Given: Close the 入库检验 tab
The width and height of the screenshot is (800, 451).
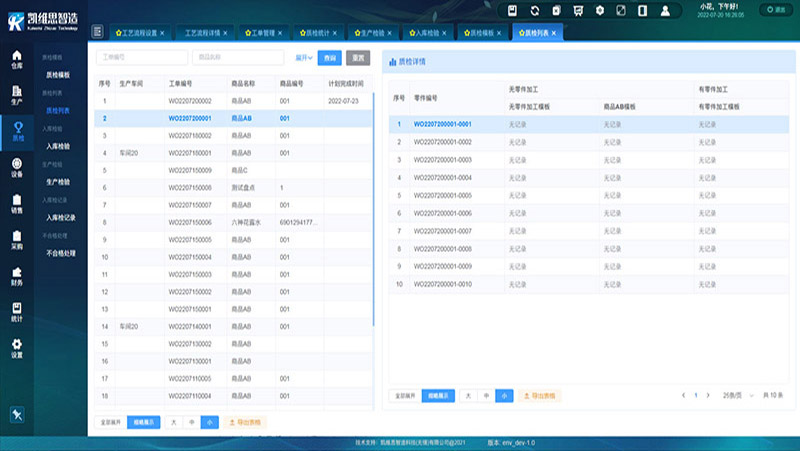Looking at the screenshot, I should tap(444, 33).
